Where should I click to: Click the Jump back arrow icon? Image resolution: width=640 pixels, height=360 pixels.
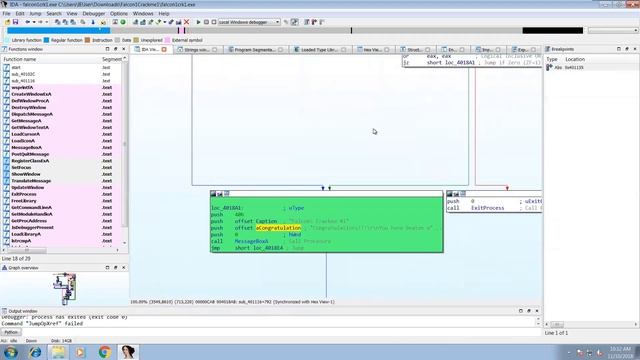(x=27, y=22)
